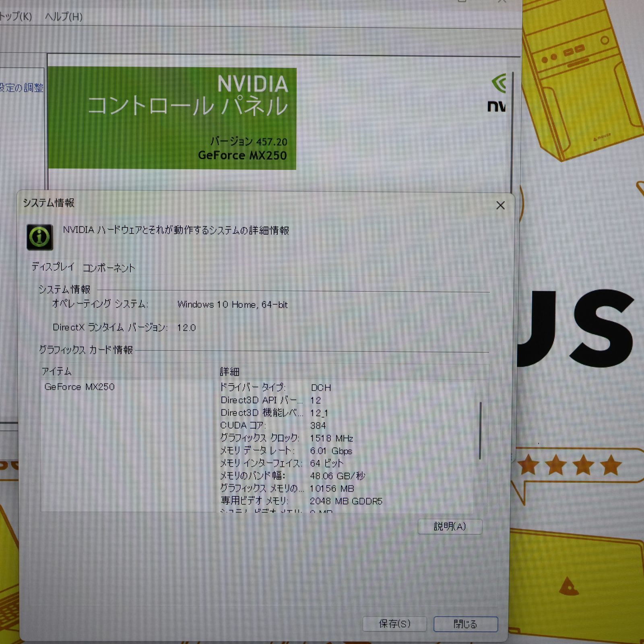Switch to the ディスプレイ tab
The height and width of the screenshot is (644, 644).
pyautogui.click(x=53, y=267)
